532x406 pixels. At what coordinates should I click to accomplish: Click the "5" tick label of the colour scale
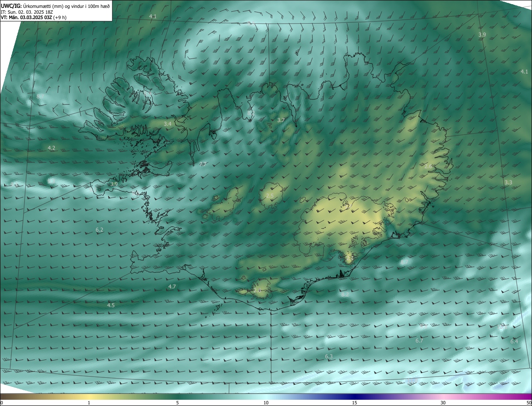click(177, 403)
